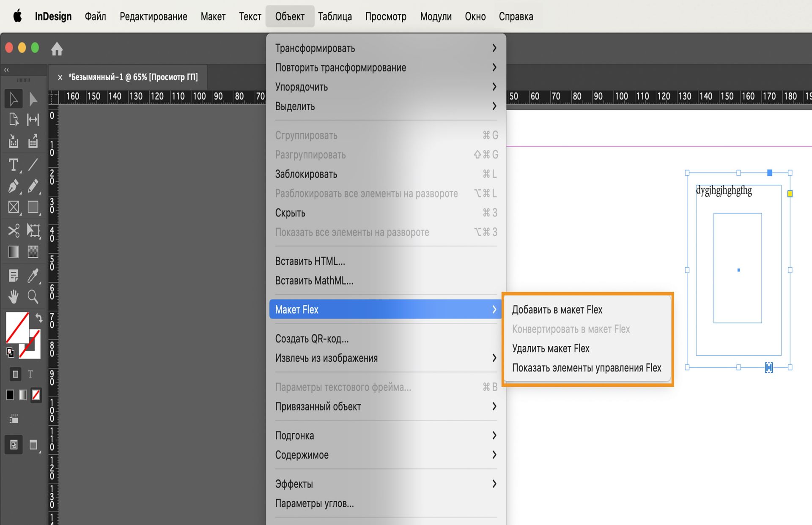Toggle formatting affects text
The height and width of the screenshot is (525, 812).
[x=31, y=374]
